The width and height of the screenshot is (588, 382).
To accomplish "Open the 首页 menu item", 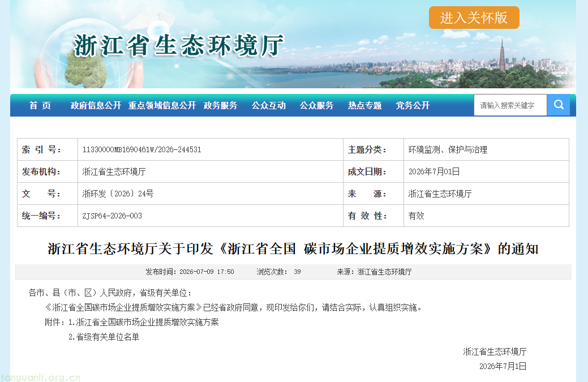I will click(x=40, y=106).
